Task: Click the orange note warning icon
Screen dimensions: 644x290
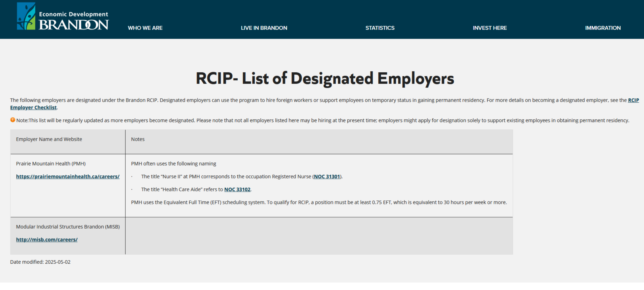Action: [13, 120]
